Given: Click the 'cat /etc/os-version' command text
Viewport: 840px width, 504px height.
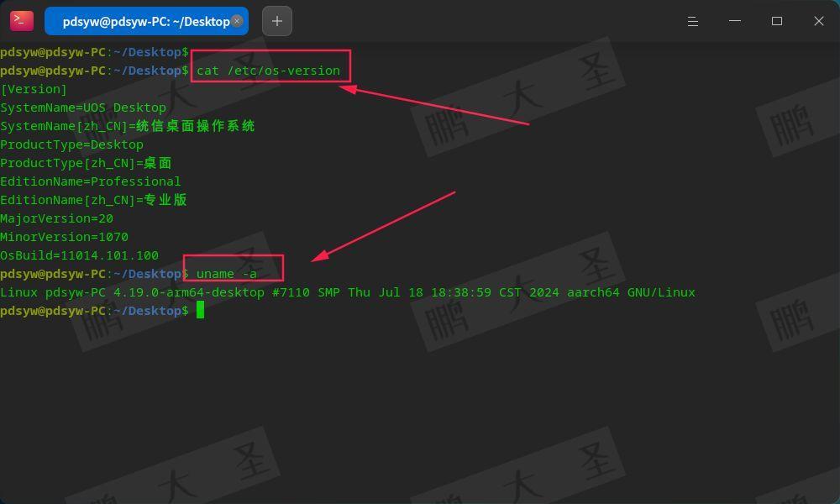Looking at the screenshot, I should (269, 71).
